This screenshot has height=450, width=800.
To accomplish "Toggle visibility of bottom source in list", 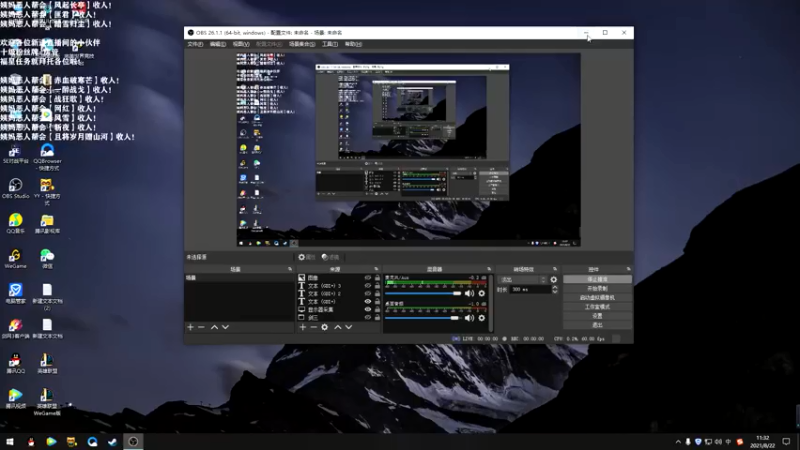I will coord(367,317).
